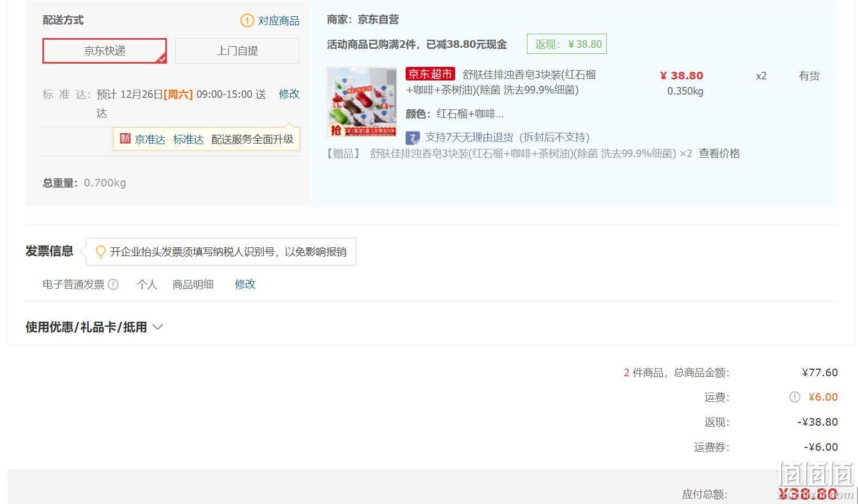858x504 pixels.
Task: Click the 0.350kg weight text
Action: (685, 91)
